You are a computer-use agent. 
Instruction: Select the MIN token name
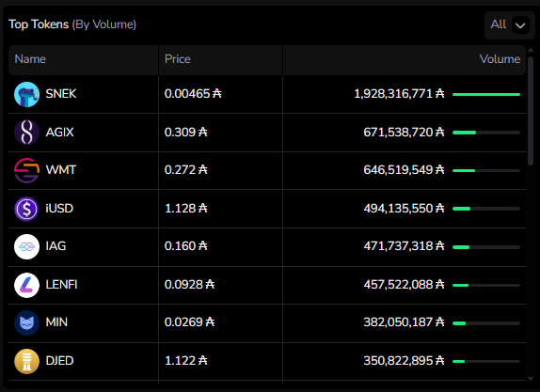point(56,322)
